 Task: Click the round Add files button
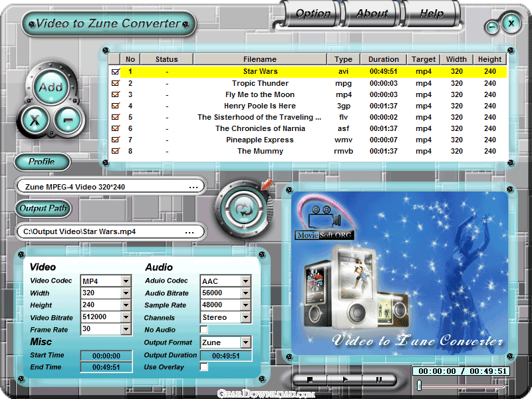(51, 87)
